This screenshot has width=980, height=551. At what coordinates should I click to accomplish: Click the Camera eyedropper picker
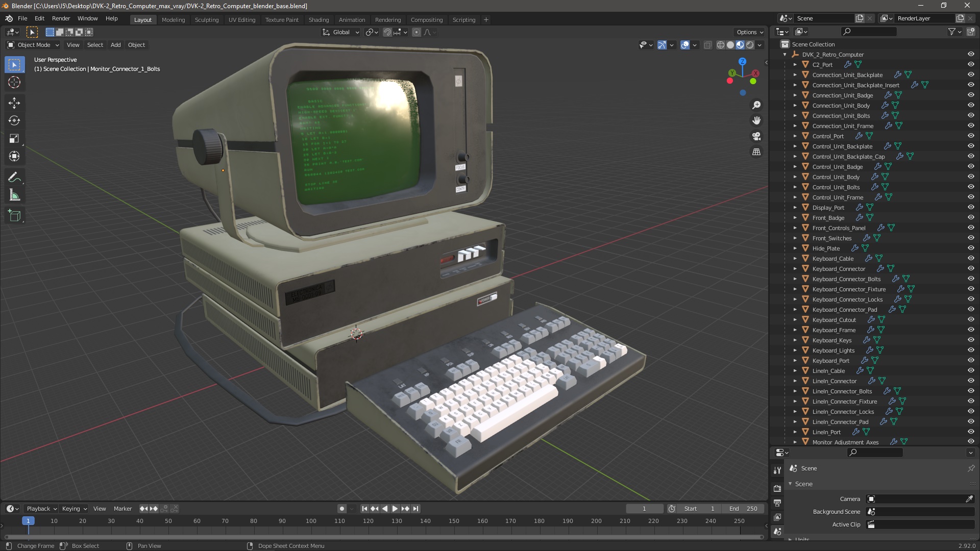[x=969, y=499]
